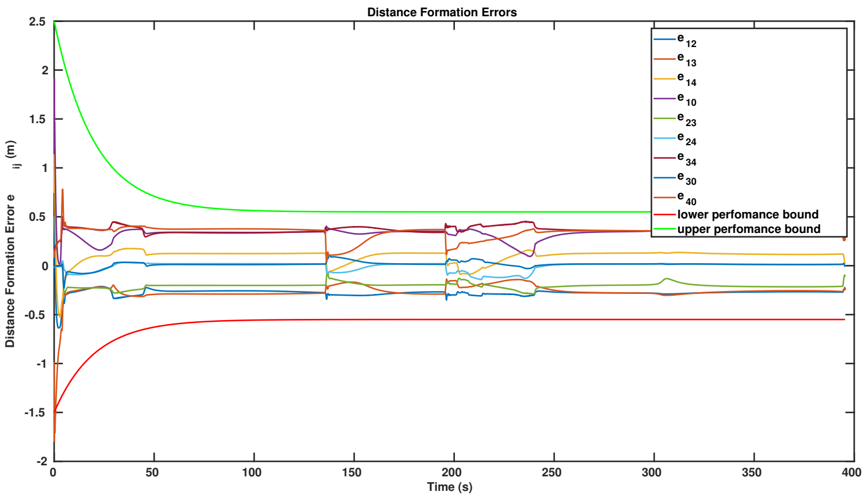Toggle the e23 legend entry
This screenshot has height=499, width=868.
[686, 119]
